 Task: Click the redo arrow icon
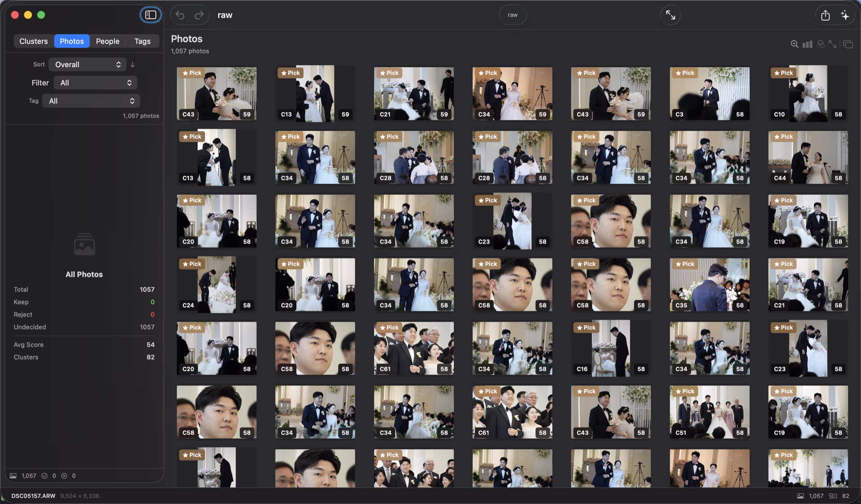click(x=199, y=15)
